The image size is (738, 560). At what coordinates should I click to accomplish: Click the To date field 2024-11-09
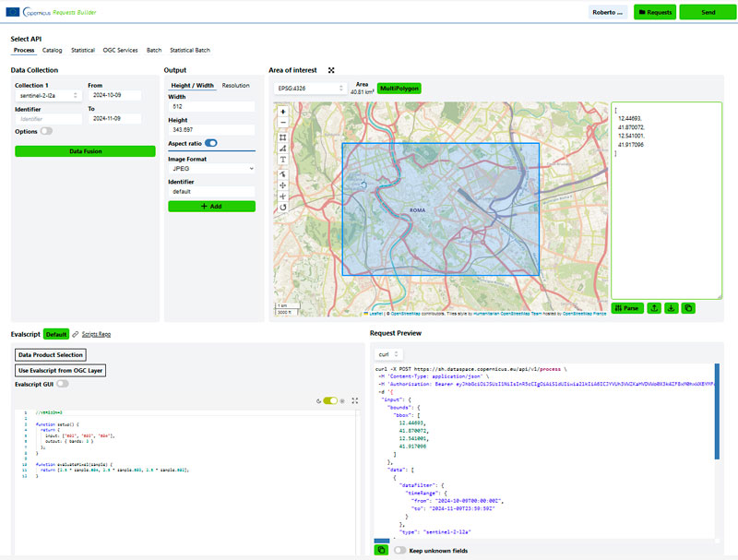pos(114,119)
